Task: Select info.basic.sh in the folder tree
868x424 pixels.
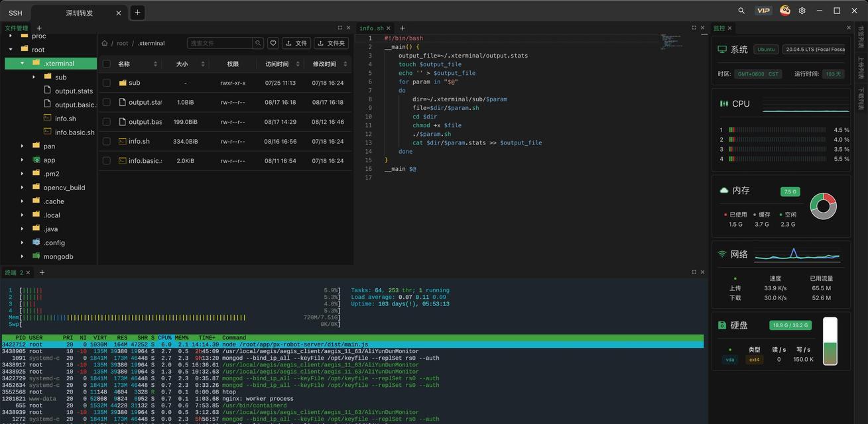Action: pyautogui.click(x=74, y=132)
